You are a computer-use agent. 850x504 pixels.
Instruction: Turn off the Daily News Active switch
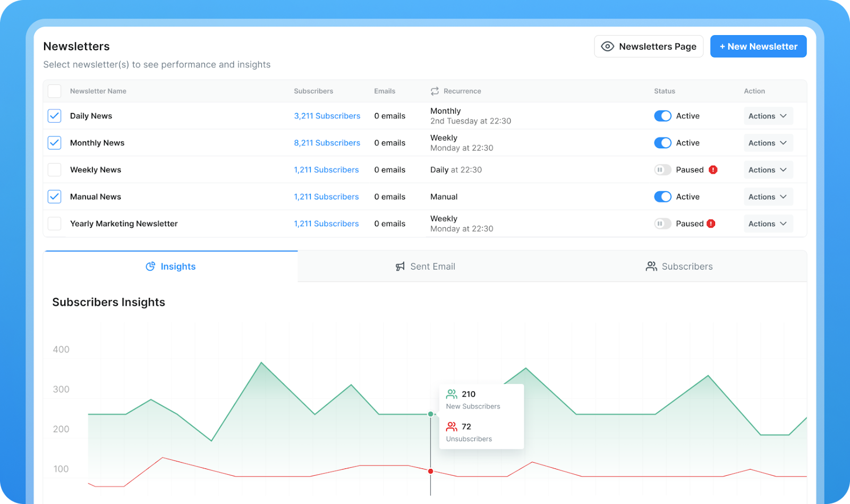[x=662, y=116]
